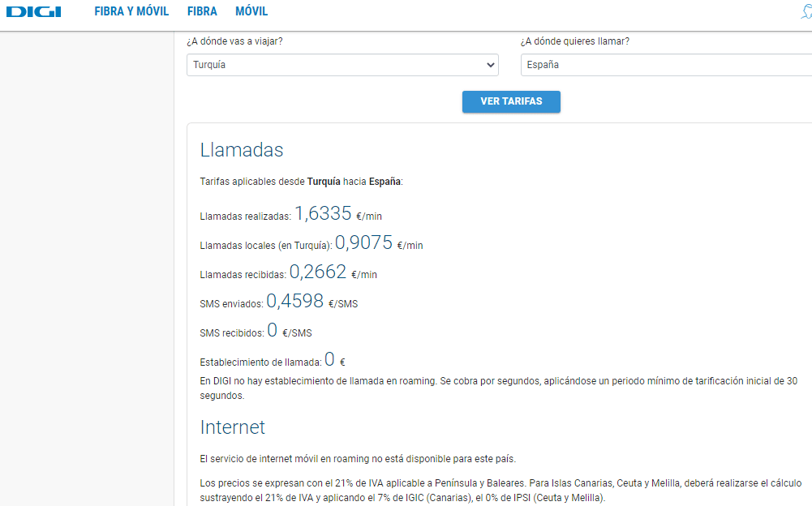Open the FIBRA Y MÓVIL menu
The height and width of the screenshot is (506, 812).
pos(131,11)
